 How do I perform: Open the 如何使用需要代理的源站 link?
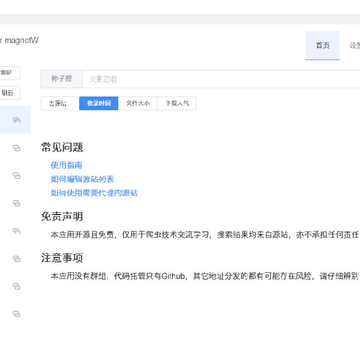coord(94,193)
